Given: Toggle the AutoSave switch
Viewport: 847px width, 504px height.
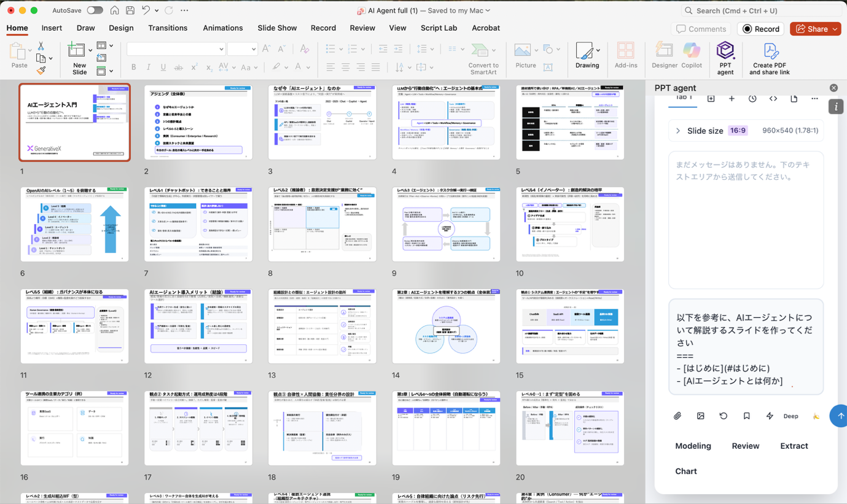Looking at the screenshot, I should pyautogui.click(x=95, y=10).
